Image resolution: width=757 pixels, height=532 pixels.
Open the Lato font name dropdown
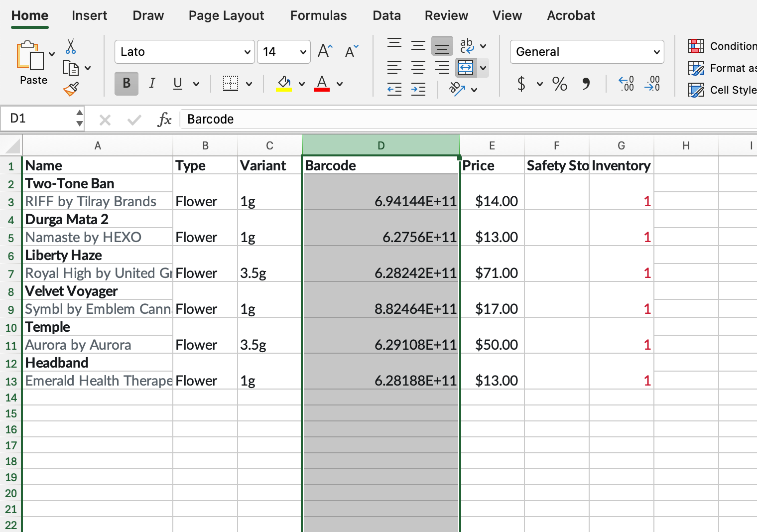(248, 52)
